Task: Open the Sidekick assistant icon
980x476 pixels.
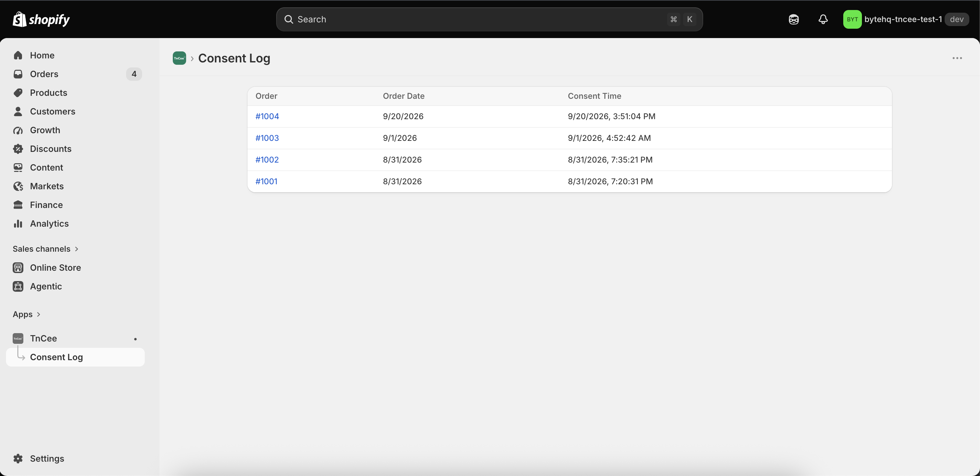Action: (x=794, y=19)
